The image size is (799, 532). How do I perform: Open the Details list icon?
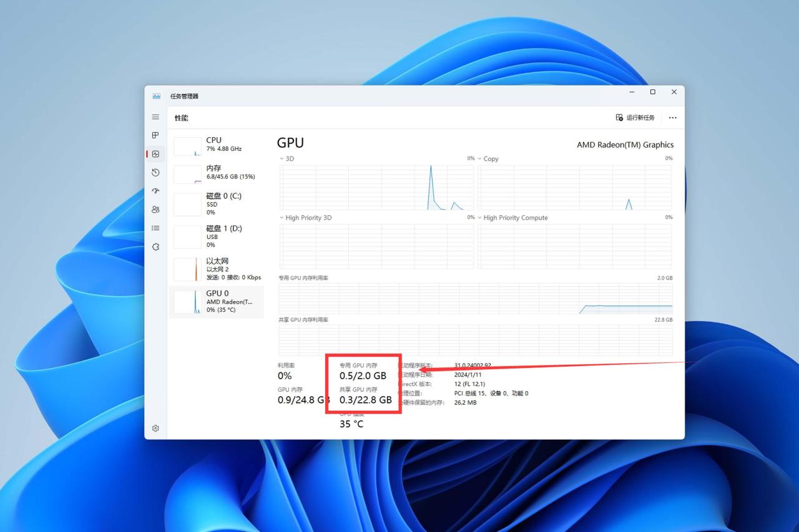tap(155, 228)
